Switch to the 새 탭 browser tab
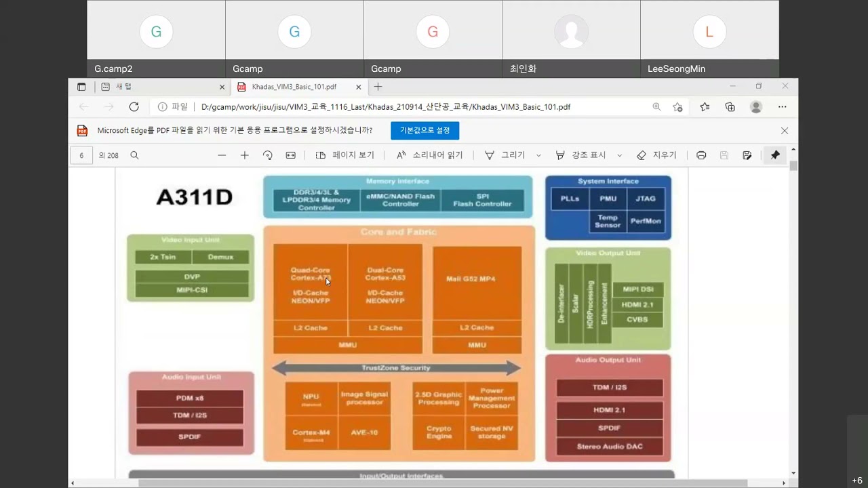 pos(162,87)
